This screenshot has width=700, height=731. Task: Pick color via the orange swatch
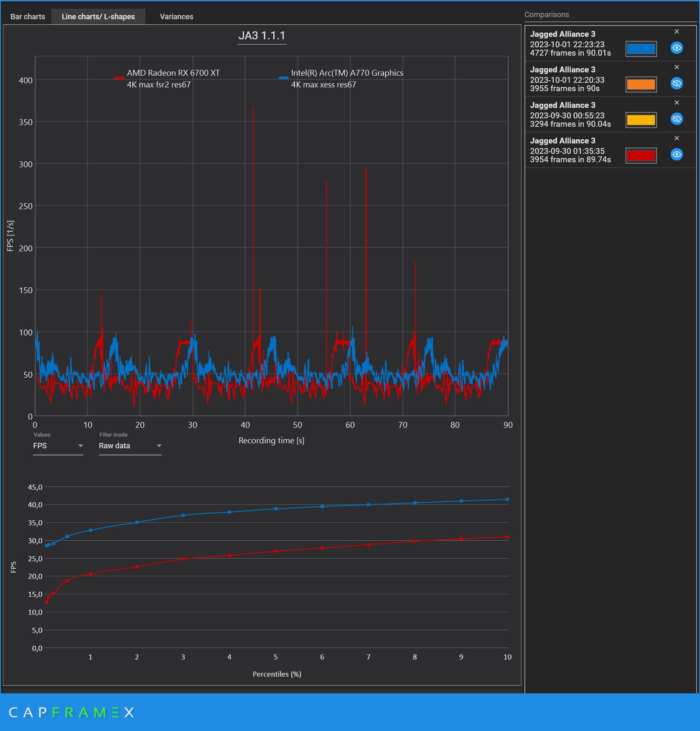[x=641, y=84]
